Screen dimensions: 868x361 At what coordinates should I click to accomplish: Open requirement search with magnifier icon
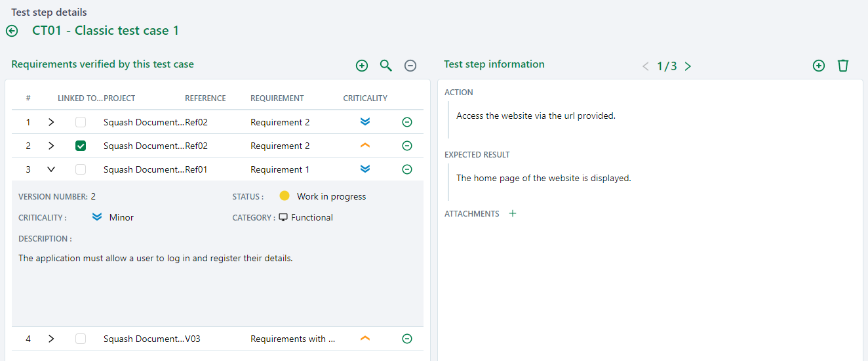(386, 66)
